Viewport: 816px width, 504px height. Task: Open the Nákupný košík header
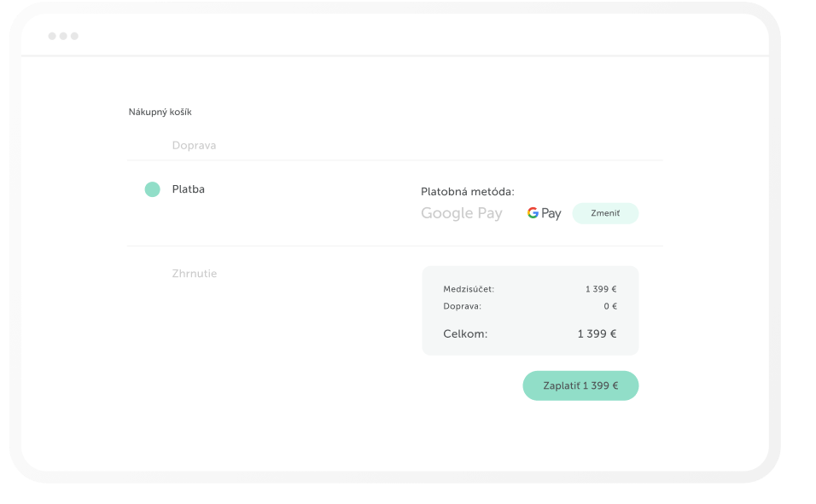click(160, 111)
